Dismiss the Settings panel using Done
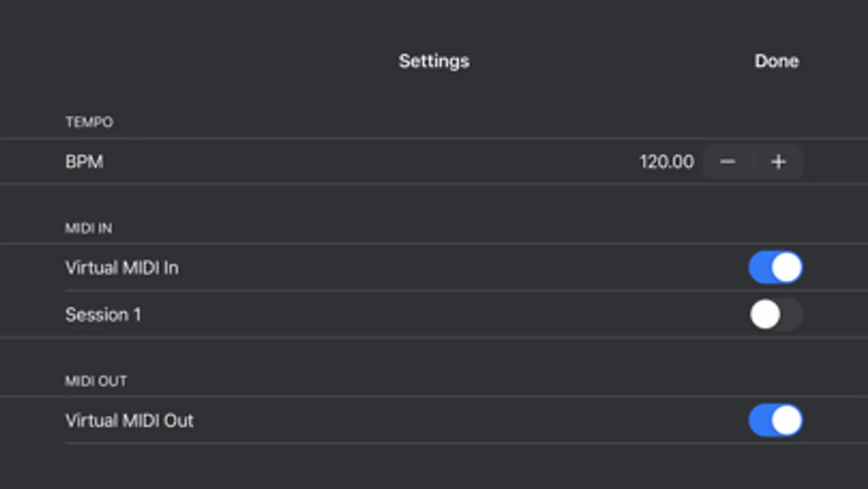This screenshot has width=868, height=489. (776, 61)
